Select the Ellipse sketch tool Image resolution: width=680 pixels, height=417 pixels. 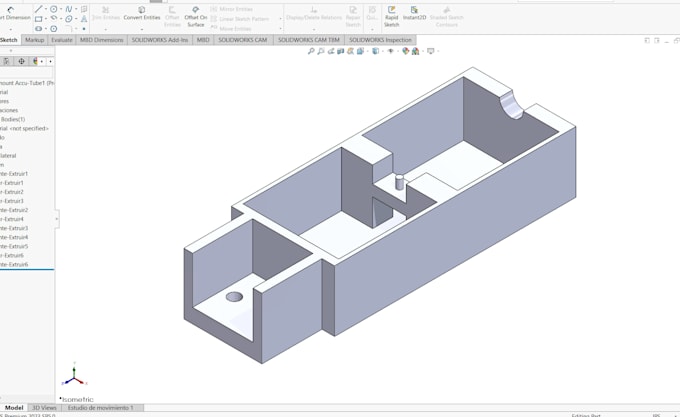[69, 19]
